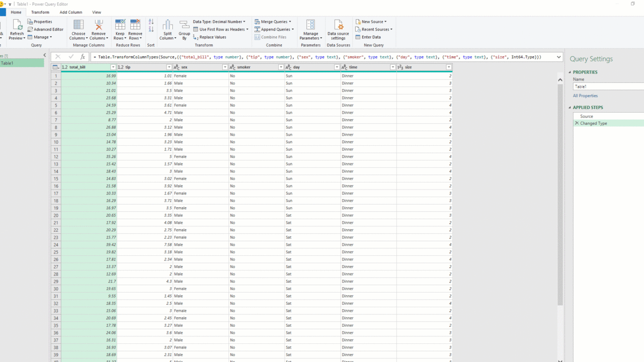Click the fx formula icon in formula bar
644x362 pixels.
(x=83, y=57)
